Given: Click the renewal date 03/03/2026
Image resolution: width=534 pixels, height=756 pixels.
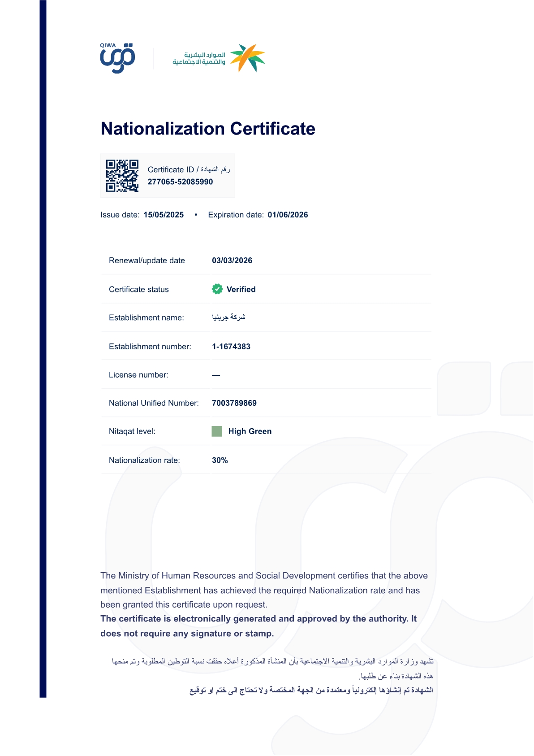Looking at the screenshot, I should point(232,261).
